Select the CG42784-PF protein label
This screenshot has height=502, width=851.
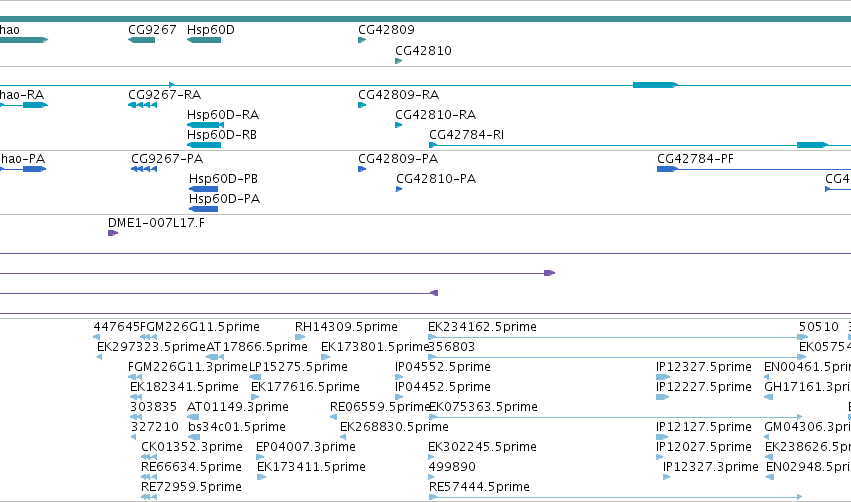tap(695, 158)
